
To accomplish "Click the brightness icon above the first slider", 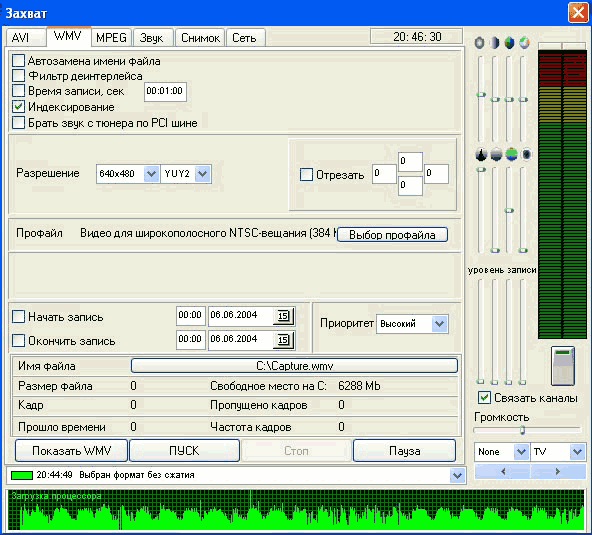I will pyautogui.click(x=479, y=43).
